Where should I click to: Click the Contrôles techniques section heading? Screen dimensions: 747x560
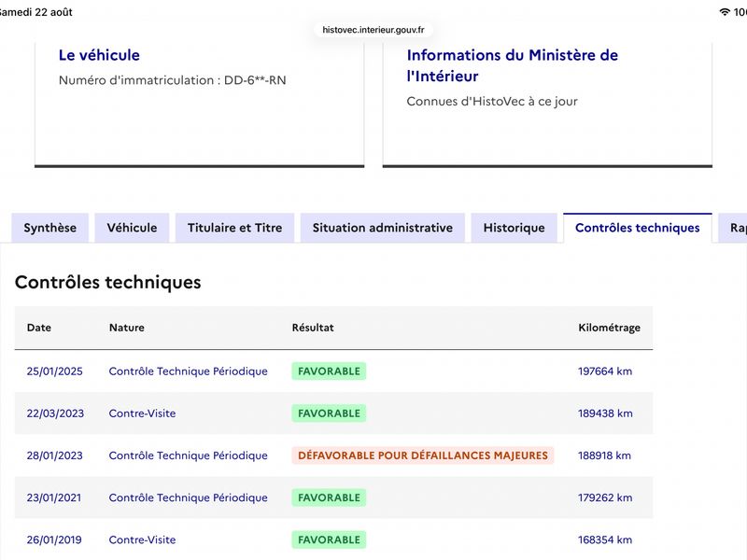[x=107, y=282]
